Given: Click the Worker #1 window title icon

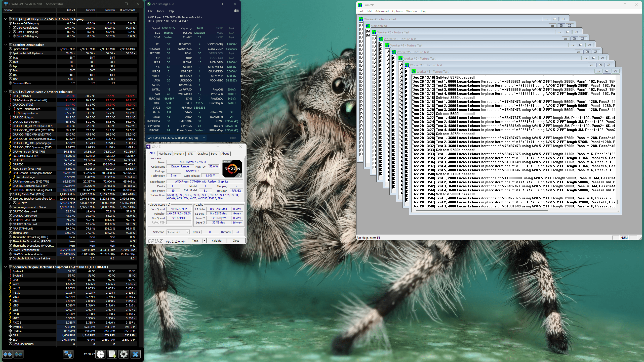Looking at the screenshot, I should coord(361,19).
